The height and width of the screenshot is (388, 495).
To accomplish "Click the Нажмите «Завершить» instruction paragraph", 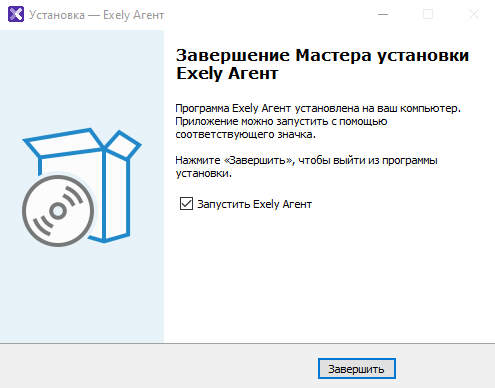I will [x=306, y=167].
